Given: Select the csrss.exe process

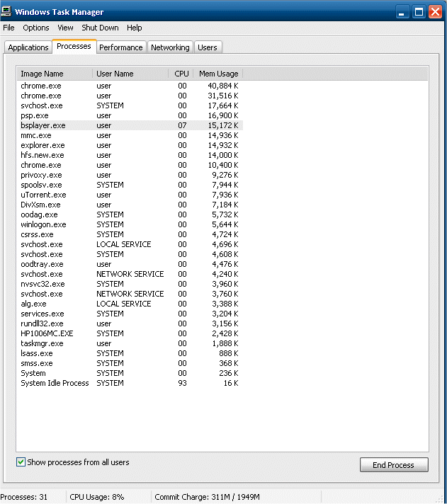Looking at the screenshot, I should (x=130, y=234).
